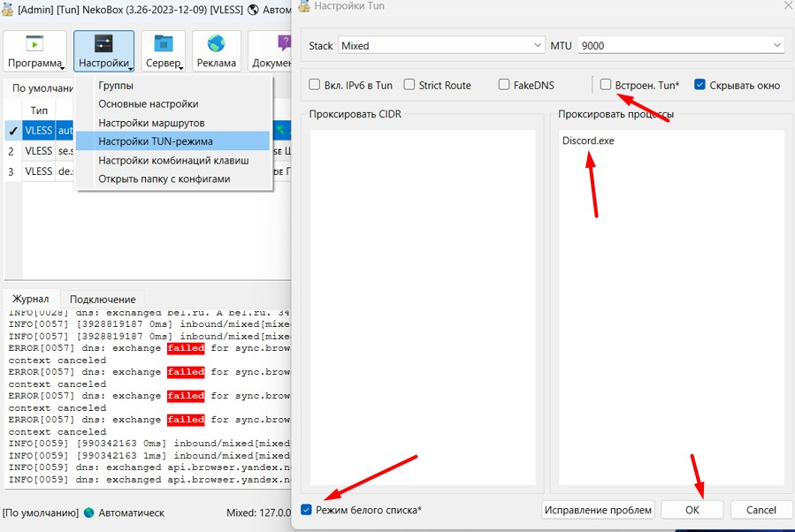Select Настройки маршрутов from the menu
This screenshot has height=532, width=795.
pos(151,123)
